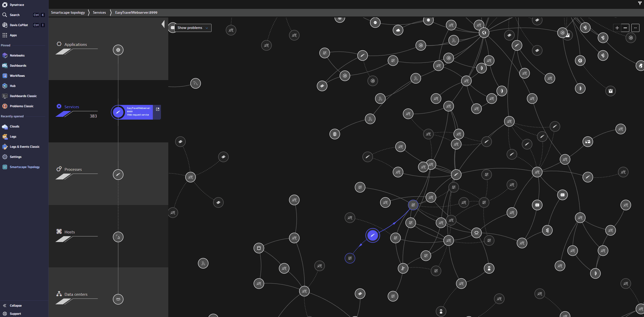The width and height of the screenshot is (644, 317).
Task: Open the Dynatrace home logo
Action: 5,5
